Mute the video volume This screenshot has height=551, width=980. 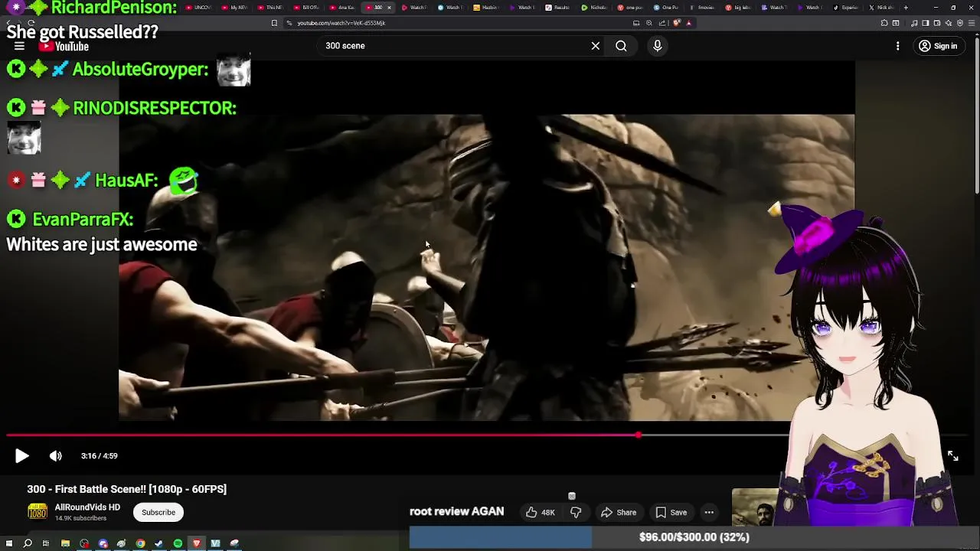point(56,456)
